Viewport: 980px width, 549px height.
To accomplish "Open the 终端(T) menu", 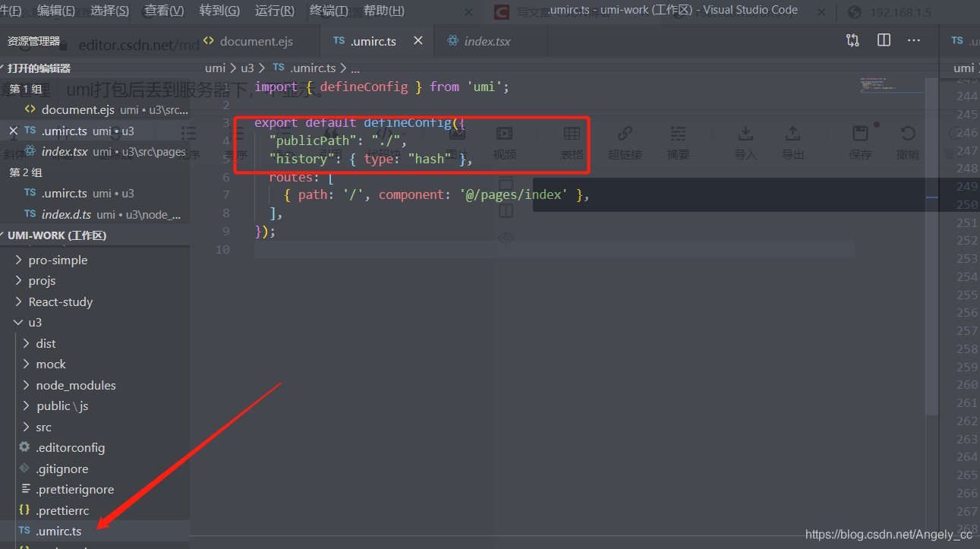I will [329, 11].
